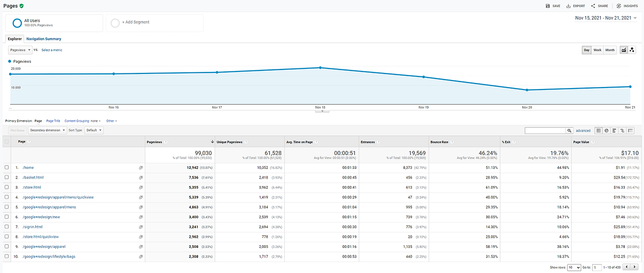Viewport: 644px width, 273px height.
Task: Open the Sort Type Default dropdown
Action: (x=94, y=130)
